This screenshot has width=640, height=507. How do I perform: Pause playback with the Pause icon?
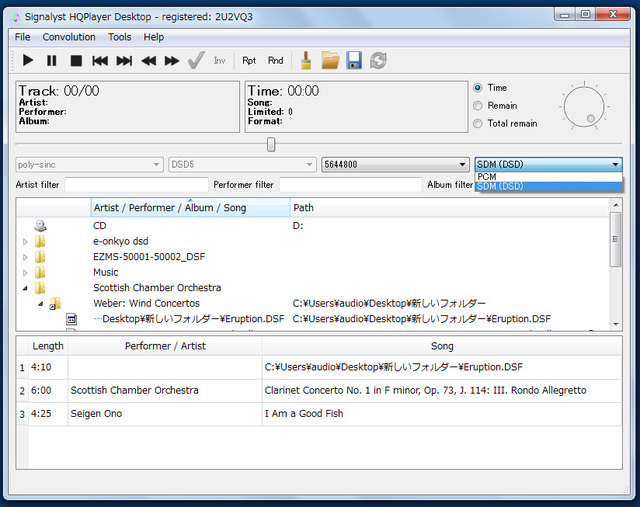pyautogui.click(x=52, y=61)
